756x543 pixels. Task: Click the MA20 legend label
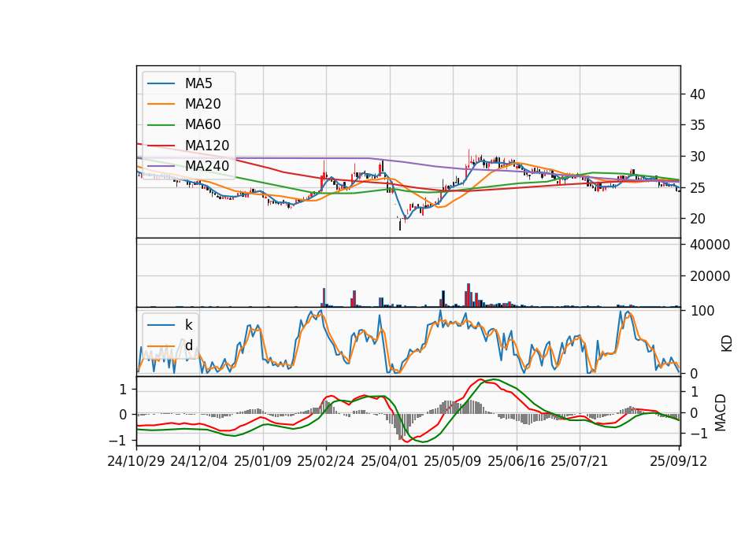tap(202, 104)
